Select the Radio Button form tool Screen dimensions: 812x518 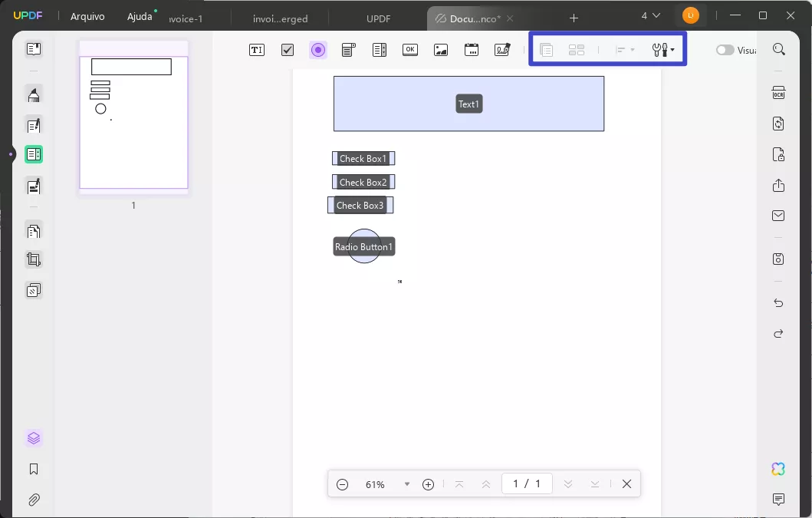click(317, 49)
